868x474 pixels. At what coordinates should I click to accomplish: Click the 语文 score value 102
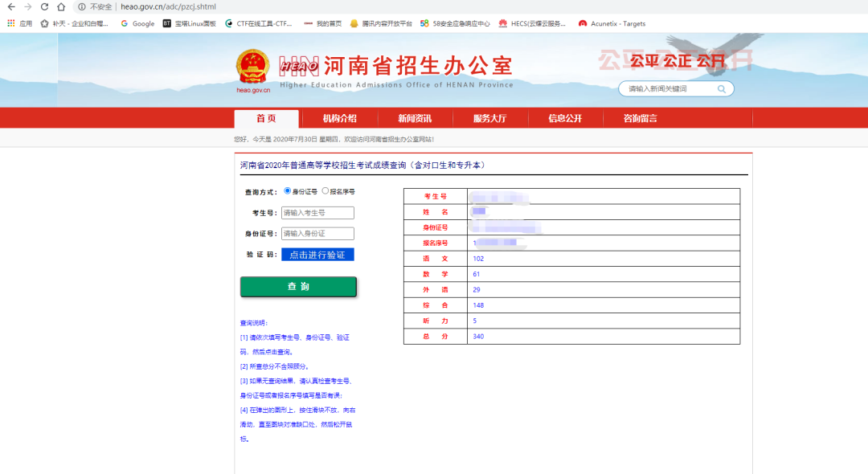(x=478, y=259)
